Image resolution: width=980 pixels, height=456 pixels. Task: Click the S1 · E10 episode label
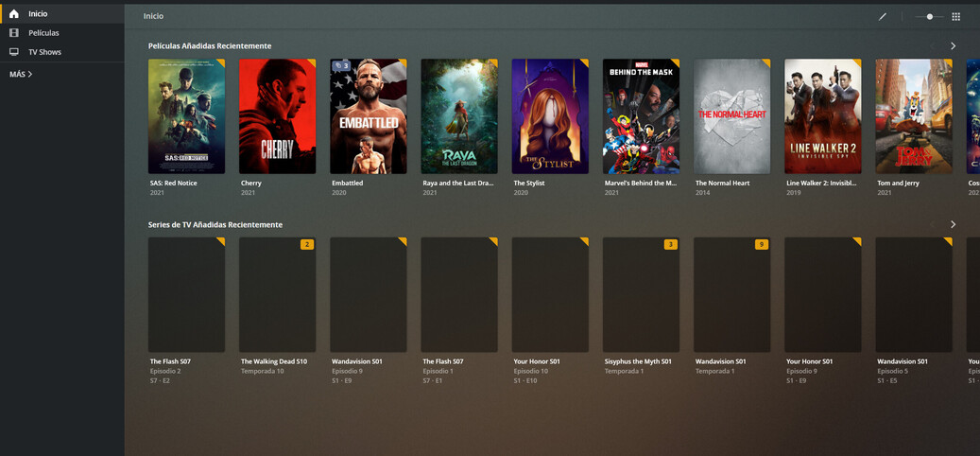tap(525, 380)
